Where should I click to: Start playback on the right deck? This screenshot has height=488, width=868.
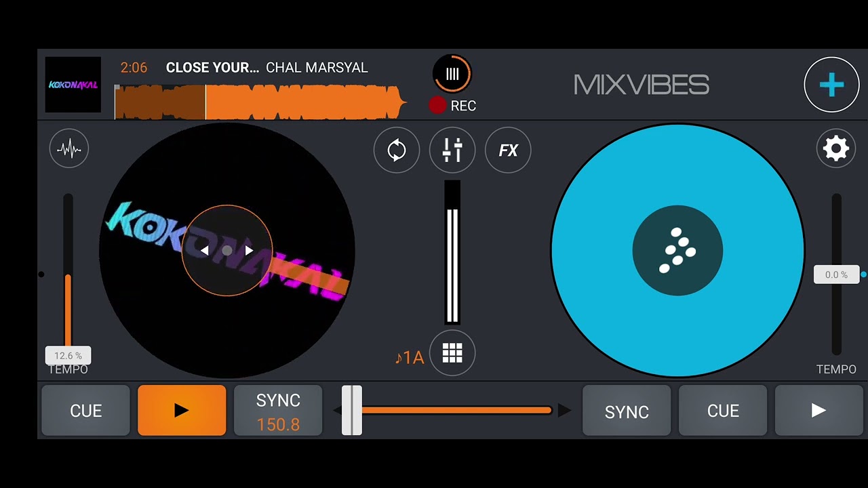819,411
